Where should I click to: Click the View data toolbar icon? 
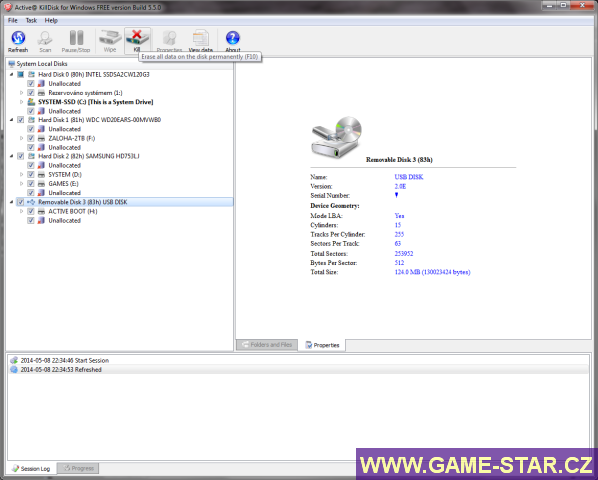coord(201,38)
